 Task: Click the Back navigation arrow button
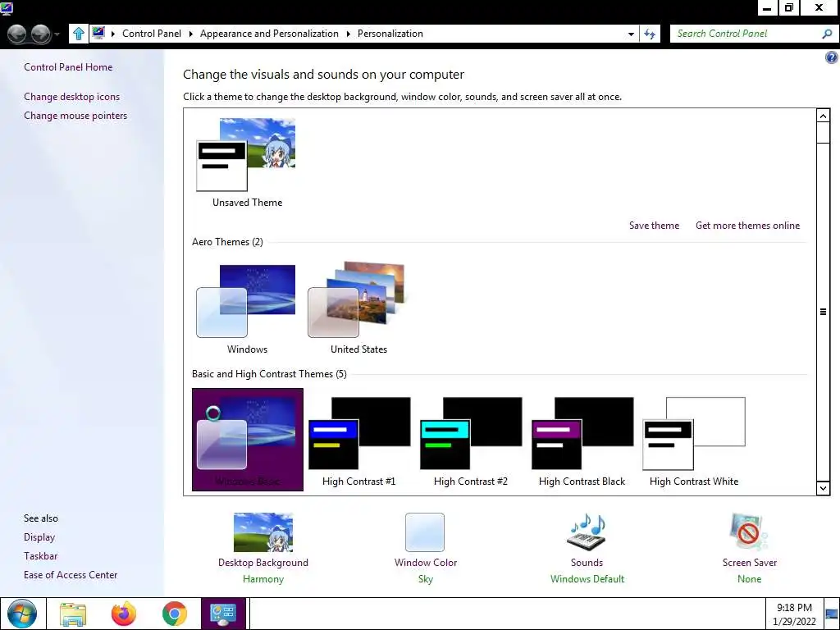17,34
